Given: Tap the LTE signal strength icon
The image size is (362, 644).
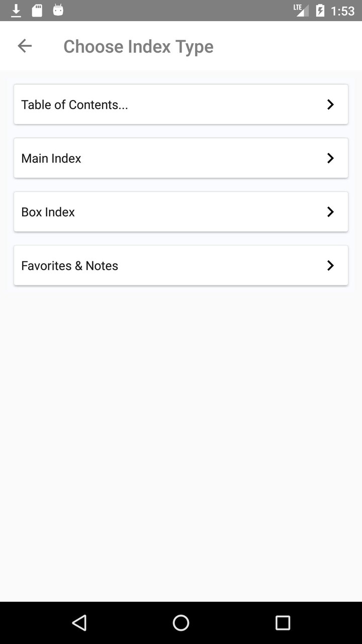Looking at the screenshot, I should coord(301,10).
